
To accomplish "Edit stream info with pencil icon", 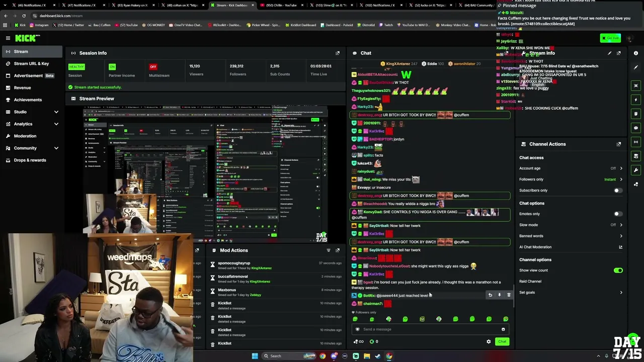I will (x=610, y=53).
